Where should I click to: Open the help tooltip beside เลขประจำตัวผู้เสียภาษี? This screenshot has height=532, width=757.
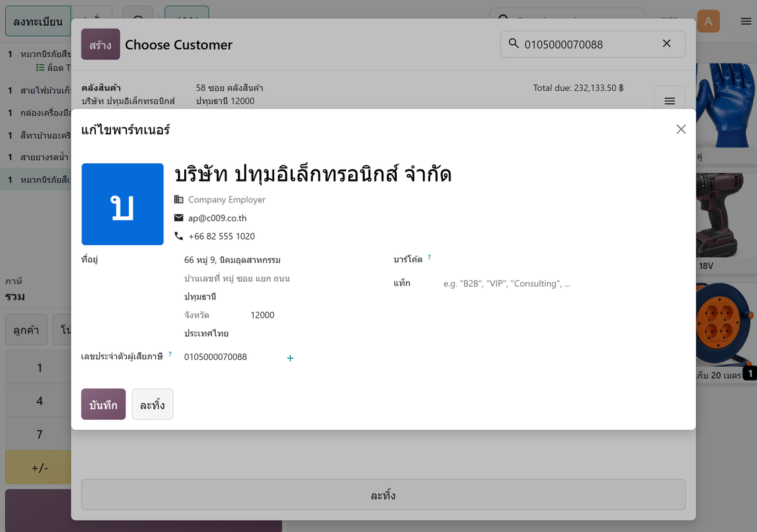click(170, 354)
